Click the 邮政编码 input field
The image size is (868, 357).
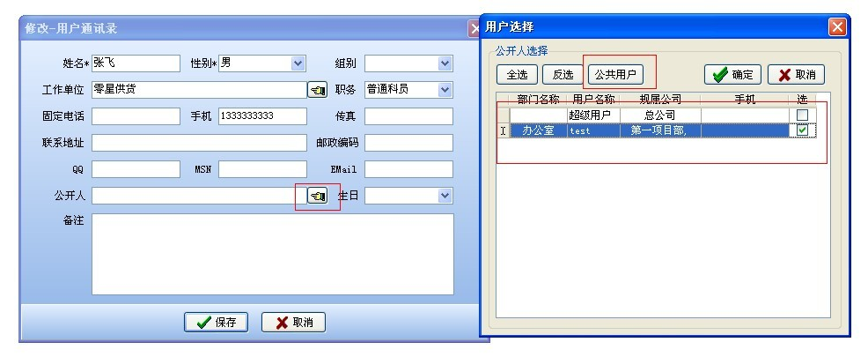(x=408, y=143)
